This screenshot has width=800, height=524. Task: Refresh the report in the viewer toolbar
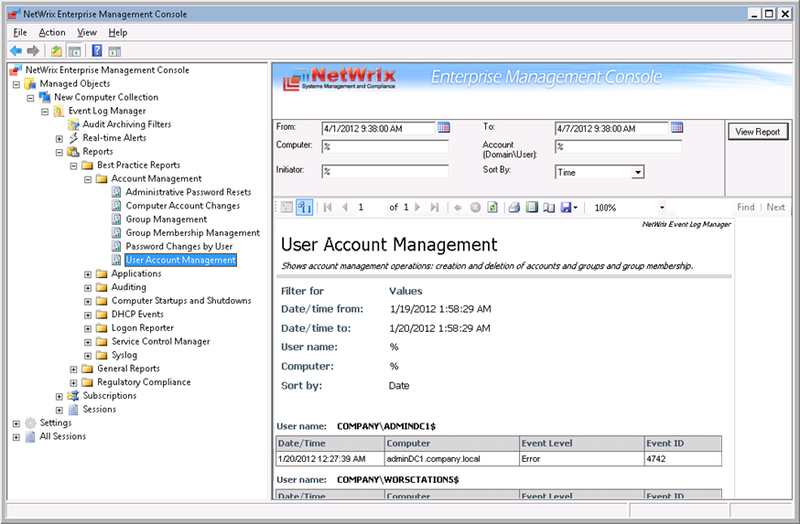pyautogui.click(x=493, y=207)
